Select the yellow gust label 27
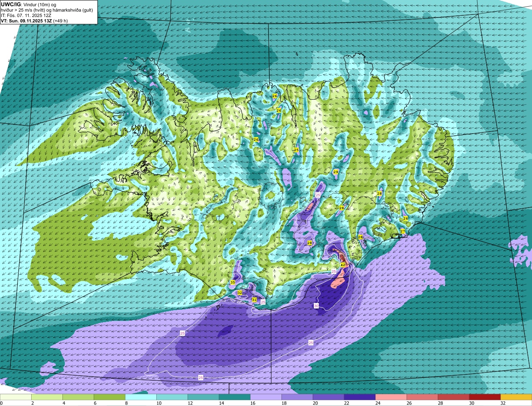This screenshot has height=406, width=532. coord(402,231)
